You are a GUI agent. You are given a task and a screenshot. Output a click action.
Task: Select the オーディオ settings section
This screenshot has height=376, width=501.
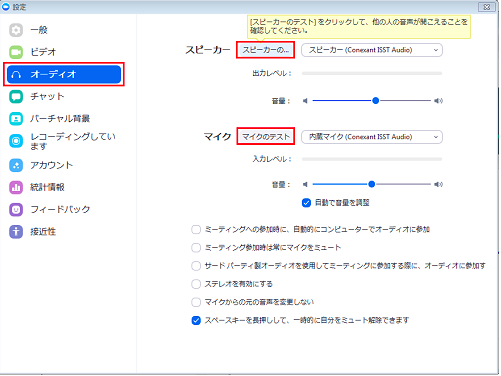pos(64,74)
